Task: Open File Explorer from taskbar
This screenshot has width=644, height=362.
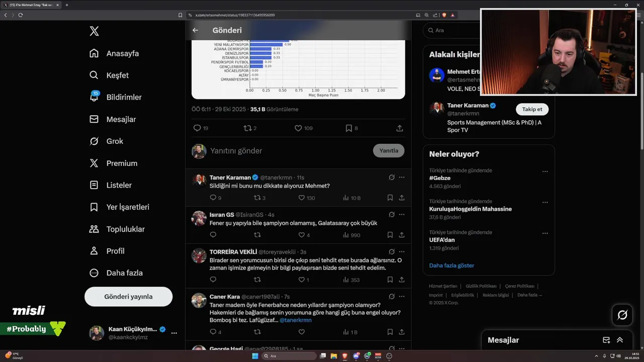Action: pos(334,356)
